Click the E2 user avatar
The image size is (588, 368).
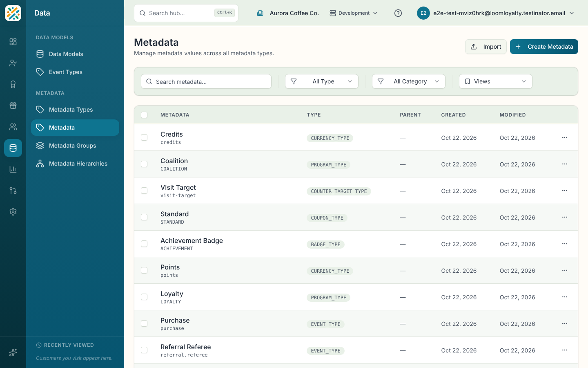coord(423,13)
